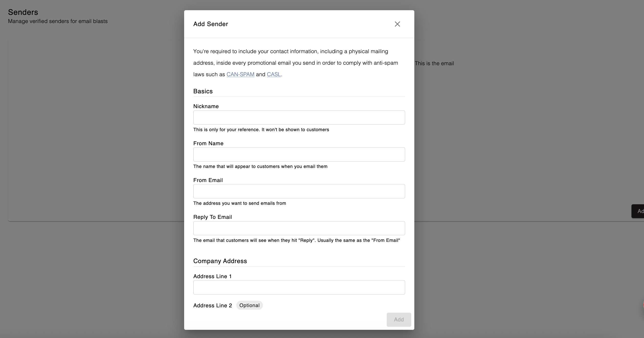This screenshot has height=338, width=644.
Task: Click the partially hidden black Add button
Action: [638, 211]
